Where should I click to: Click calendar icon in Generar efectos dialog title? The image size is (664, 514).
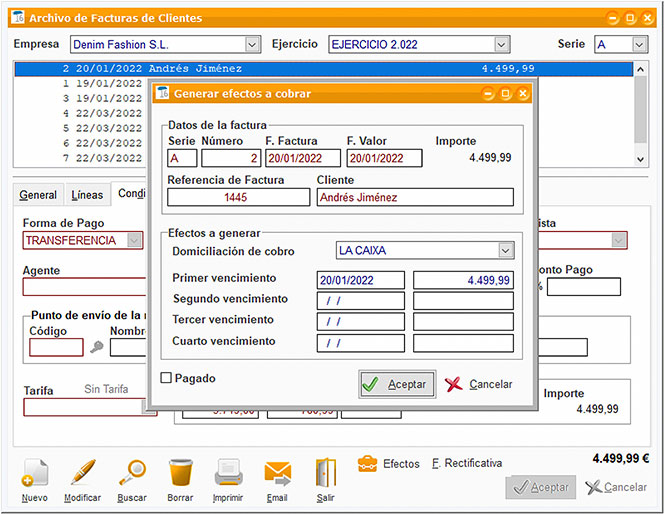pos(163,92)
